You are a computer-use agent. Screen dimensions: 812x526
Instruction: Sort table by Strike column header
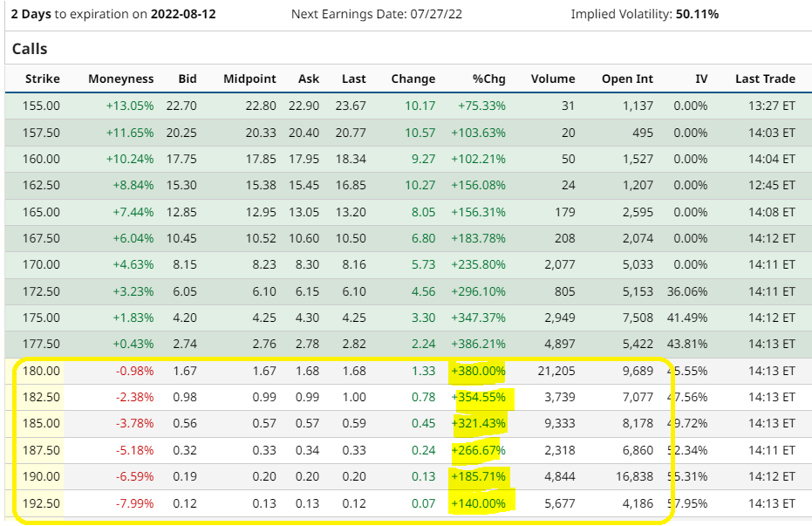tap(42, 79)
